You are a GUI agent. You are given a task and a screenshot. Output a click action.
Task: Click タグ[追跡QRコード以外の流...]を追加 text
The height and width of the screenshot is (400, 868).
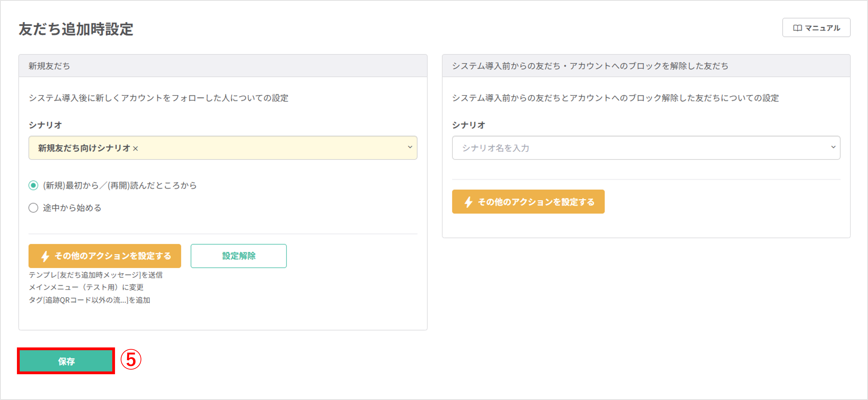(x=89, y=300)
